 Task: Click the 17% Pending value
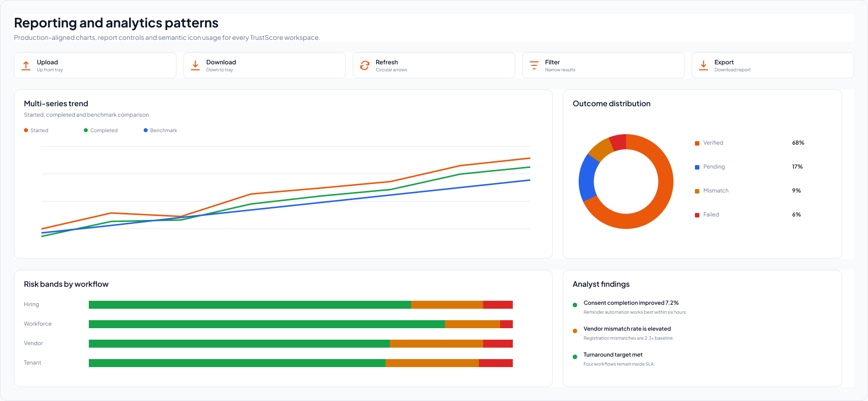[797, 167]
